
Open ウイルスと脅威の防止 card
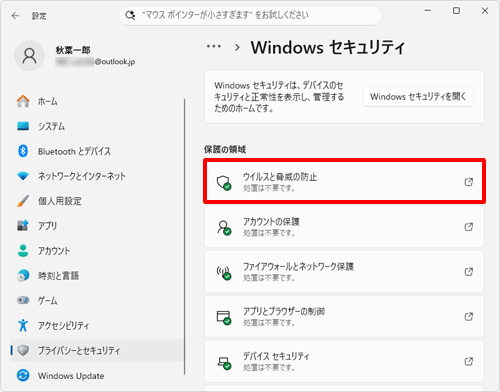tap(344, 181)
